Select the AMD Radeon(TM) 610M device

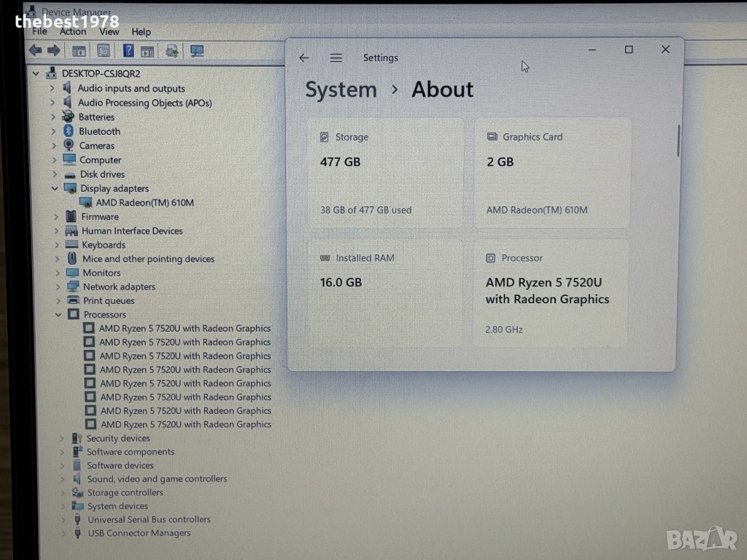(x=144, y=203)
